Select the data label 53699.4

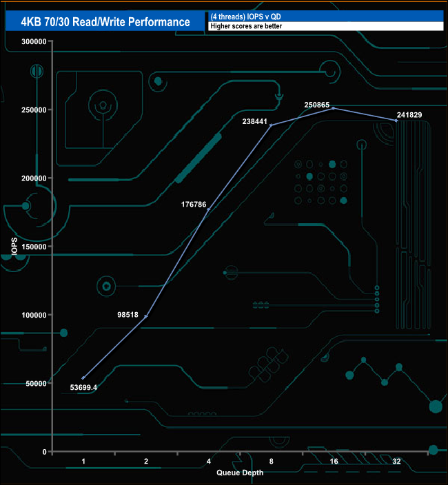tap(83, 387)
